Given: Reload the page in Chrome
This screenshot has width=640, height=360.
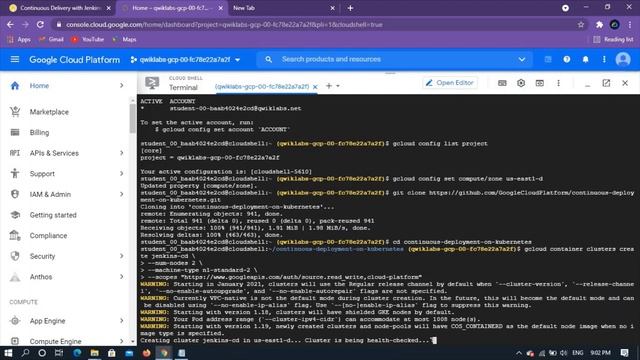Looking at the screenshot, I should 40,24.
